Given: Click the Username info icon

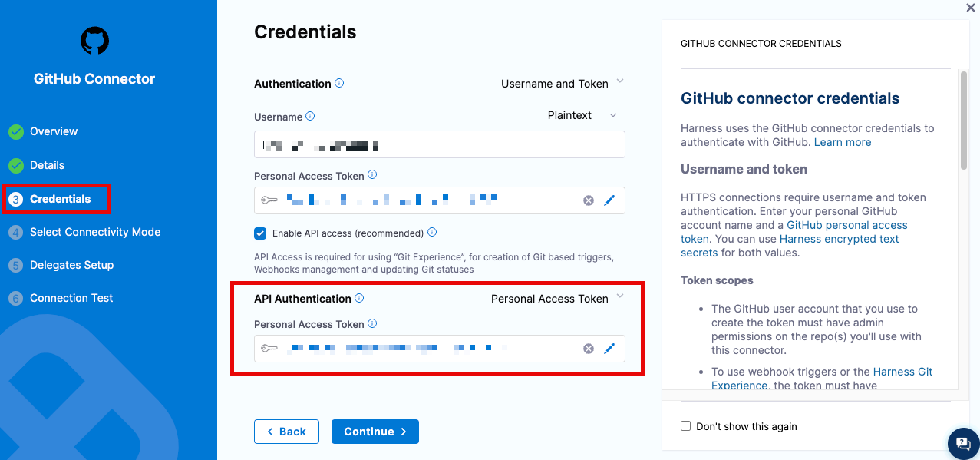Looking at the screenshot, I should [310, 117].
